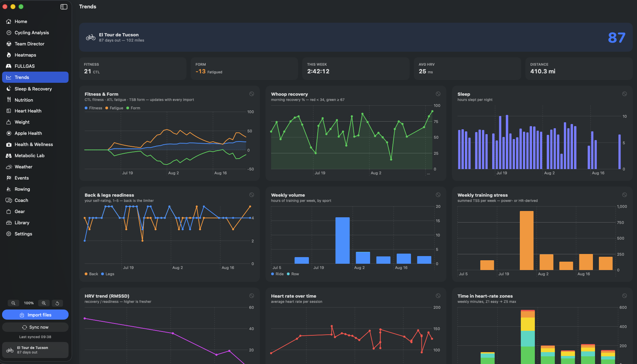Go to Sleep & Recovery section
This screenshot has width=637, height=364.
click(35, 89)
